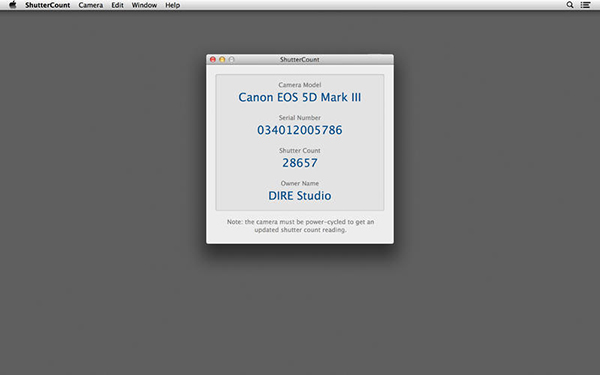Viewport: 600px width, 375px height.
Task: Open the Window menu
Action: [144, 5]
